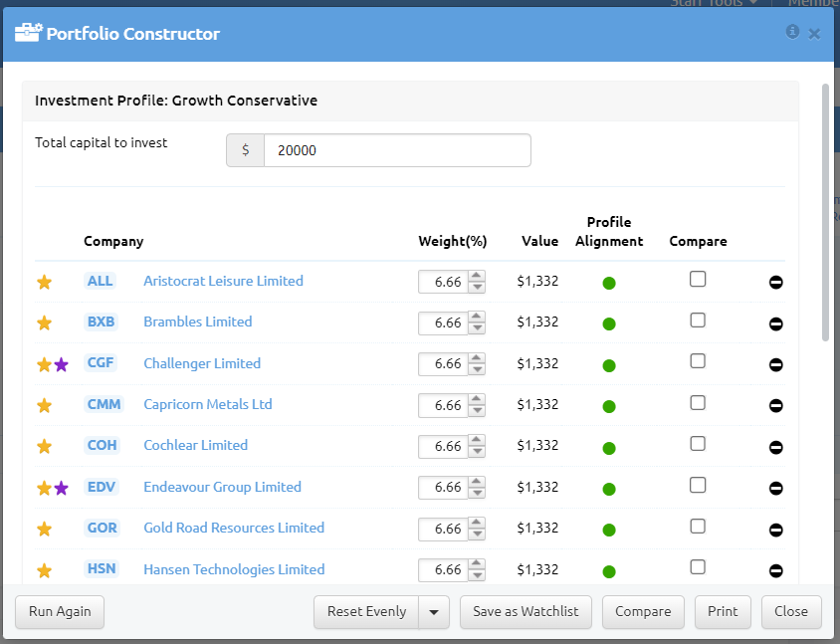Click the footer Close button
Viewport: 840px width, 644px height.
pyautogui.click(x=791, y=612)
